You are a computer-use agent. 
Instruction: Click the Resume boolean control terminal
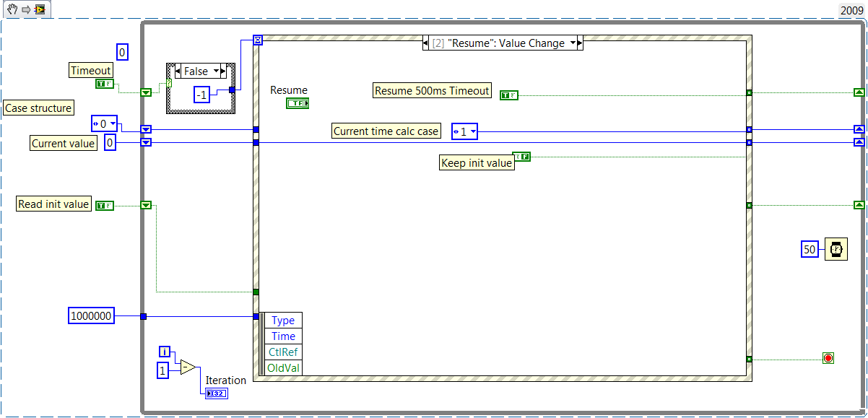point(298,104)
